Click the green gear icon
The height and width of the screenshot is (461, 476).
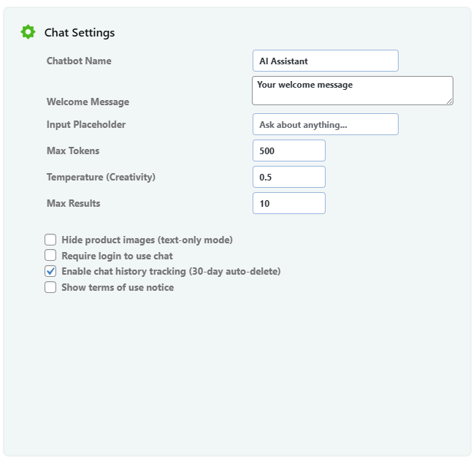tap(28, 31)
